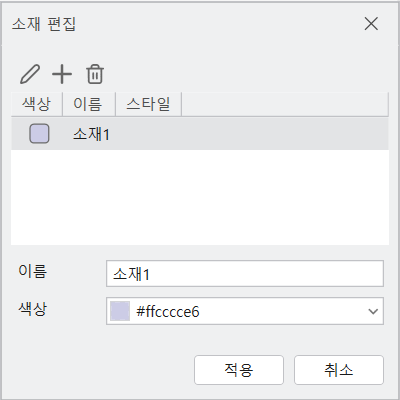Click the 소재 편집 dialog title
400x400 pixels.
[44, 24]
